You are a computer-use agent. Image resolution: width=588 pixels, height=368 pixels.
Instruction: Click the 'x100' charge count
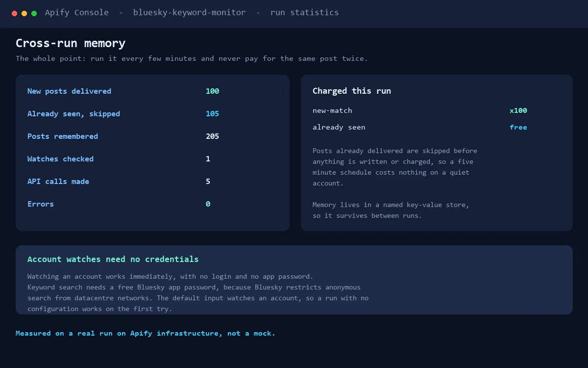(518, 110)
